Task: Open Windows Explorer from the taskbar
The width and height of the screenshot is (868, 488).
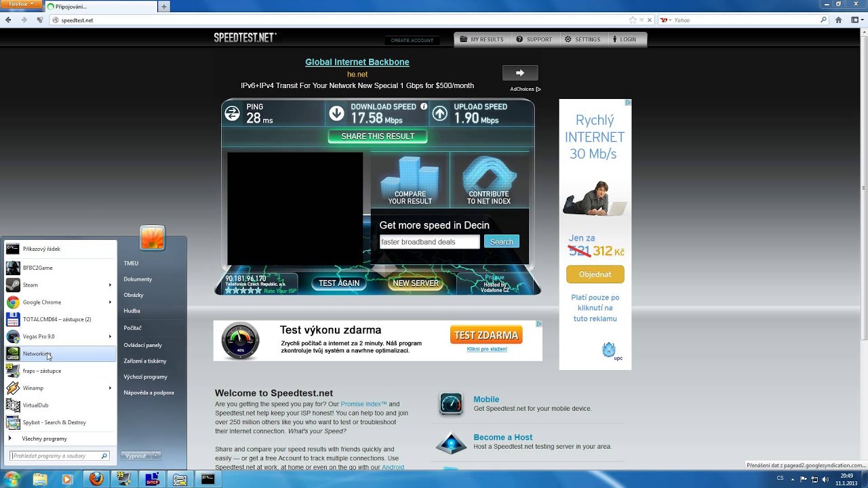Action: [x=41, y=479]
